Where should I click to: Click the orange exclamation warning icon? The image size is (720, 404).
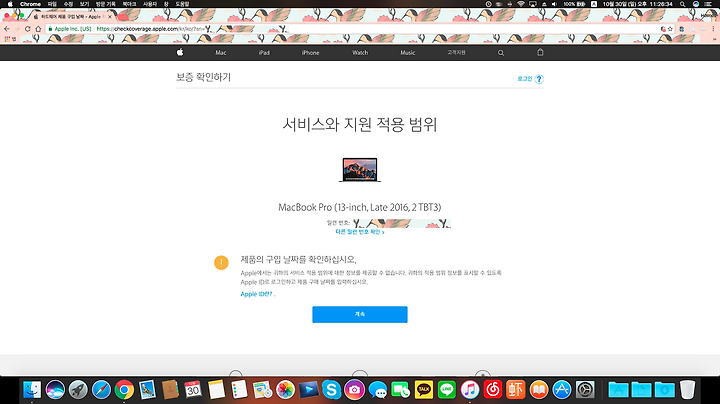(221, 263)
